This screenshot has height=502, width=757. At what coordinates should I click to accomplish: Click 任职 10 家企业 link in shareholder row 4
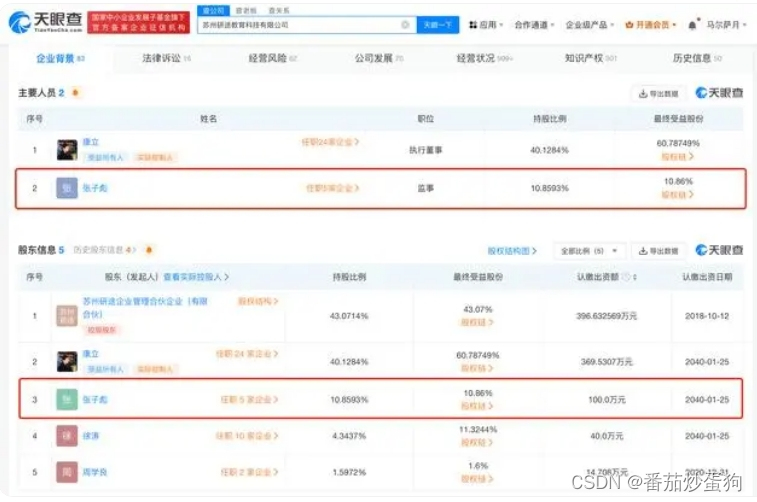(x=247, y=436)
